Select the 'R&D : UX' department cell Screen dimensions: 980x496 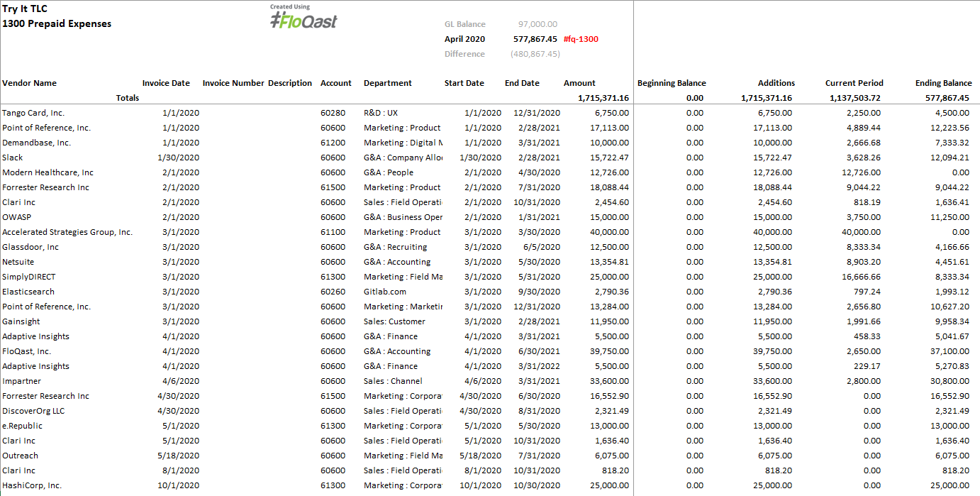(x=381, y=113)
